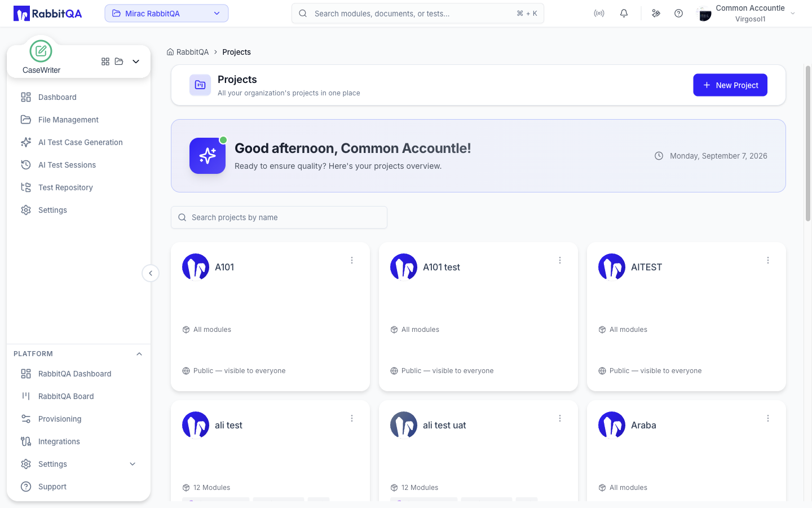Open the AITEST card options menu
Image resolution: width=812 pixels, height=508 pixels.
pyautogui.click(x=768, y=260)
